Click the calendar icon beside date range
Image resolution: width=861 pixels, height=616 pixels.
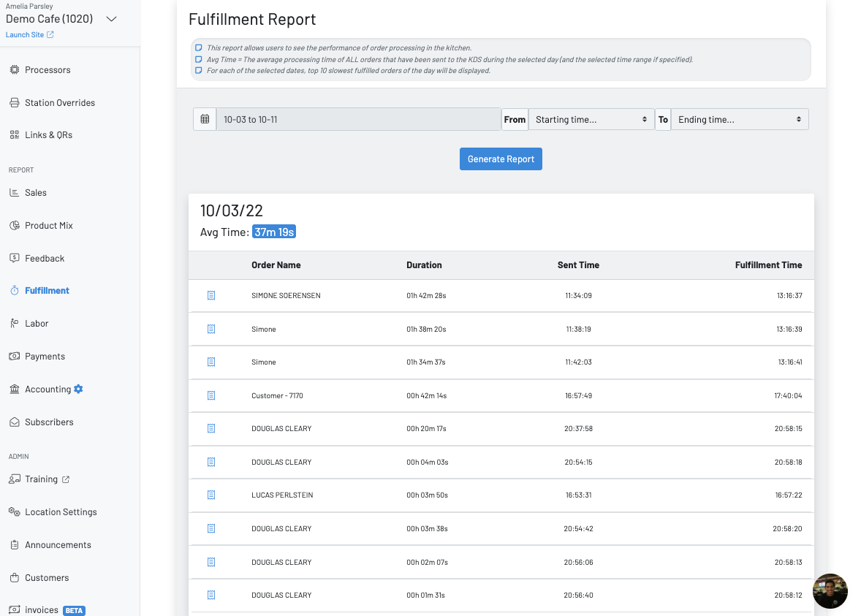(205, 119)
